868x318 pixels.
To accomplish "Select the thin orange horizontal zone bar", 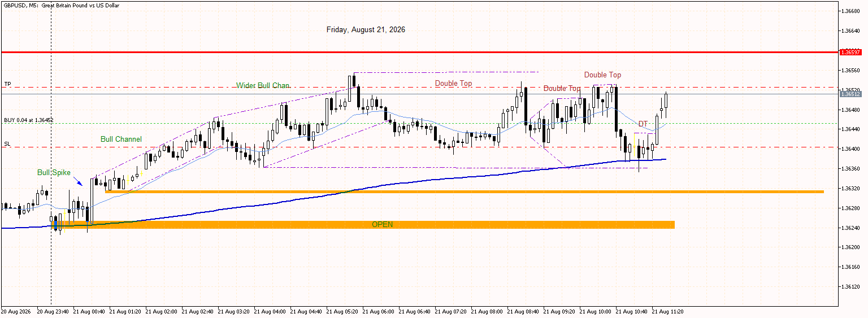I will point(465,191).
